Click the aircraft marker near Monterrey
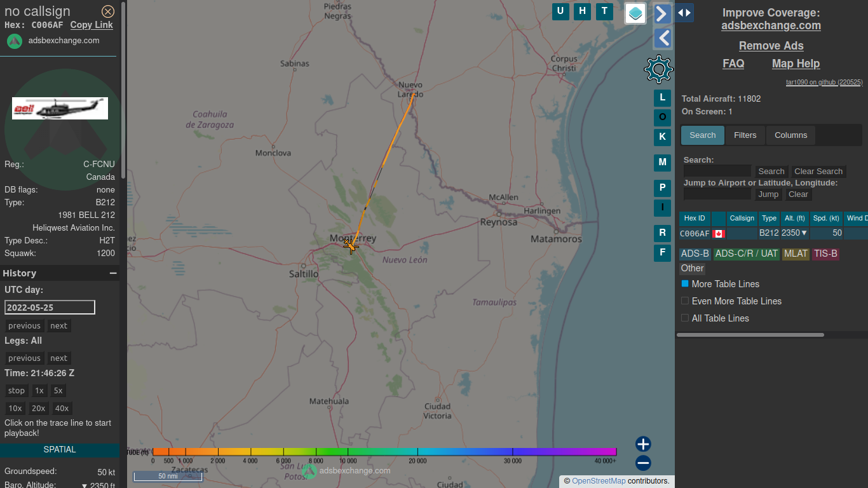This screenshot has width=868, height=488. pos(350,245)
